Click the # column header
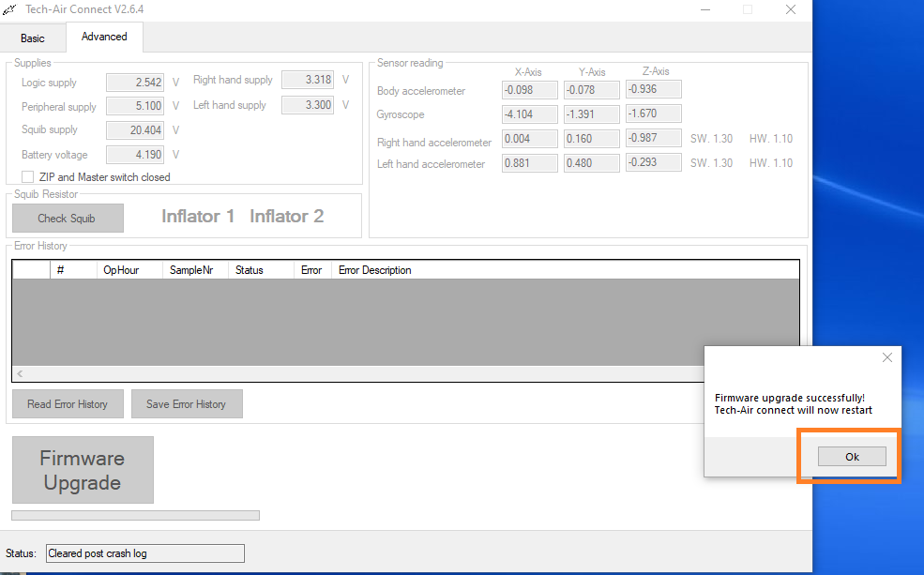Viewport: 924px width, 575px height. point(73,270)
